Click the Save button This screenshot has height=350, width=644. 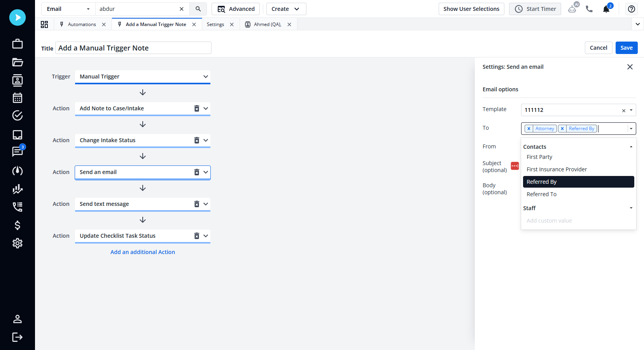[626, 48]
